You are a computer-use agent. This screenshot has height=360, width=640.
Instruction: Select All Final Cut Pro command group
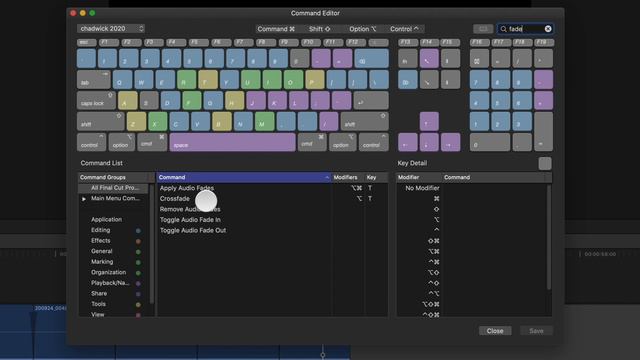point(115,188)
